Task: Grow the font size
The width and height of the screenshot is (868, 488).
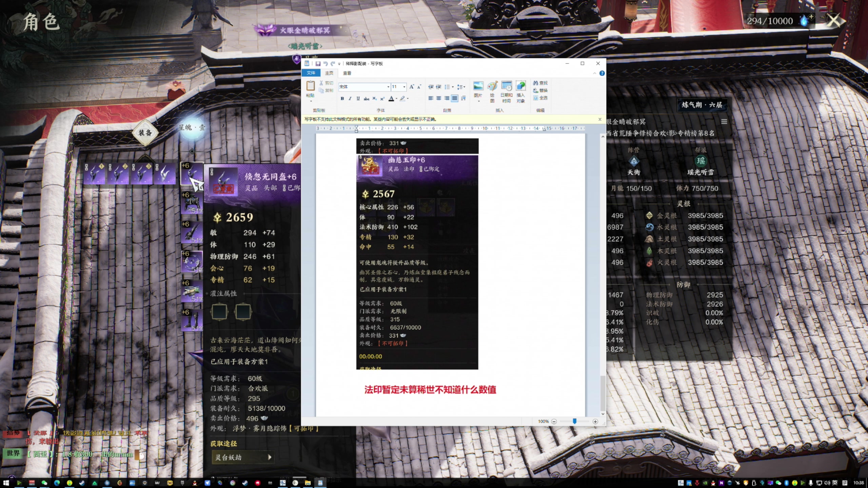Action: tap(412, 87)
